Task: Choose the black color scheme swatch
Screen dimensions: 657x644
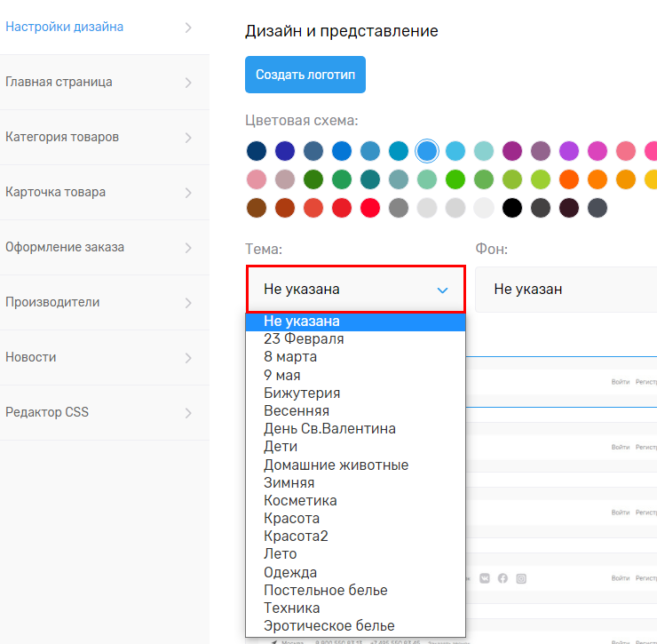Action: click(x=511, y=208)
